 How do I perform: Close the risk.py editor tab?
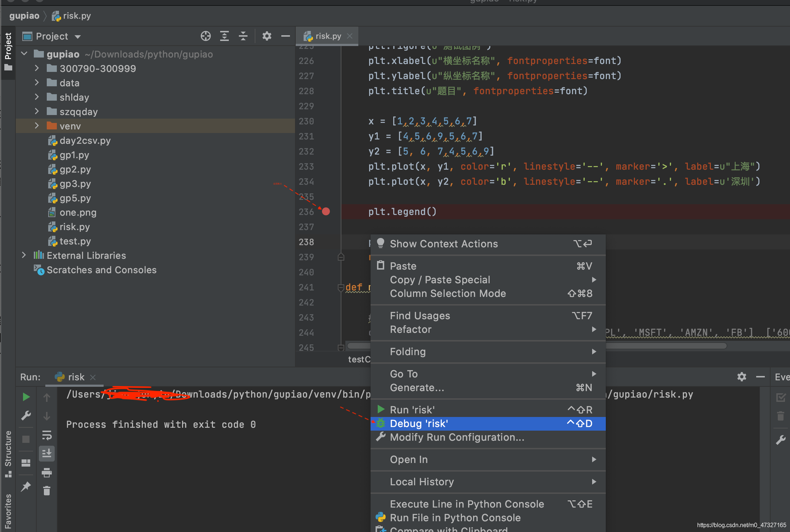coord(350,36)
